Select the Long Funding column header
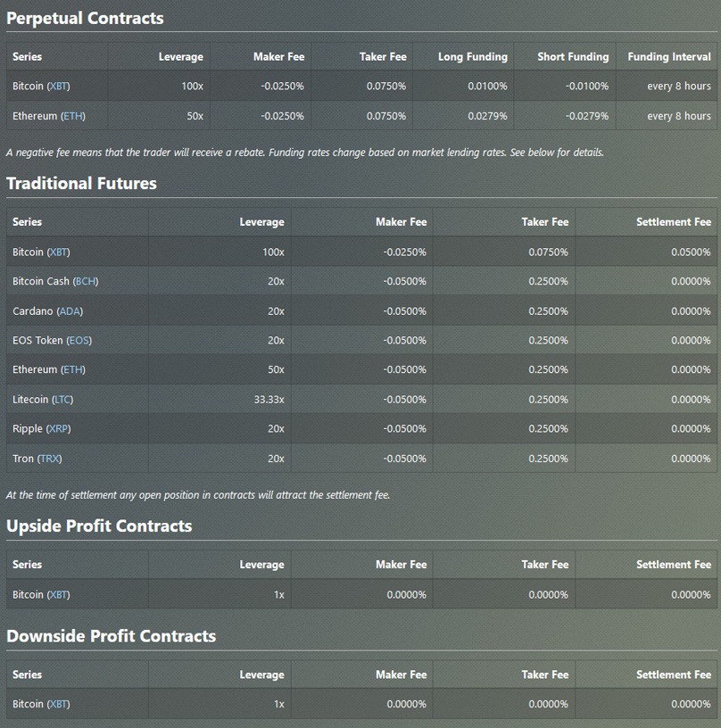The image size is (721, 728). click(472, 57)
